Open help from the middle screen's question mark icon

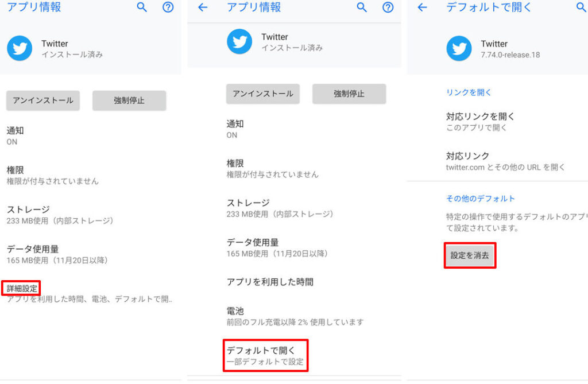coord(388,7)
